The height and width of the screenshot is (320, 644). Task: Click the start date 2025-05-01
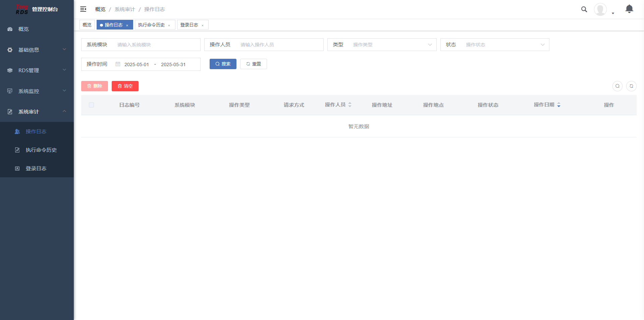[x=137, y=64]
